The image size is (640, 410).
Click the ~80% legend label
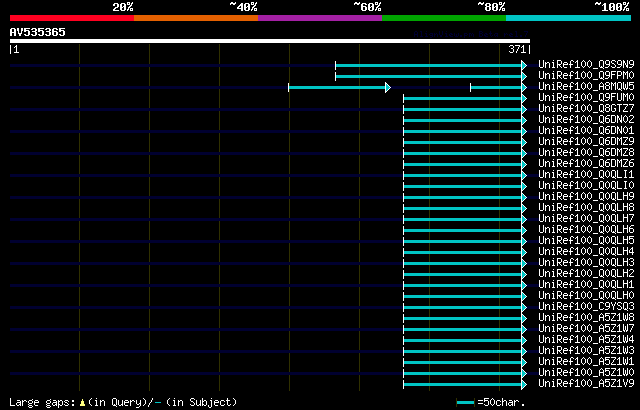(491, 7)
